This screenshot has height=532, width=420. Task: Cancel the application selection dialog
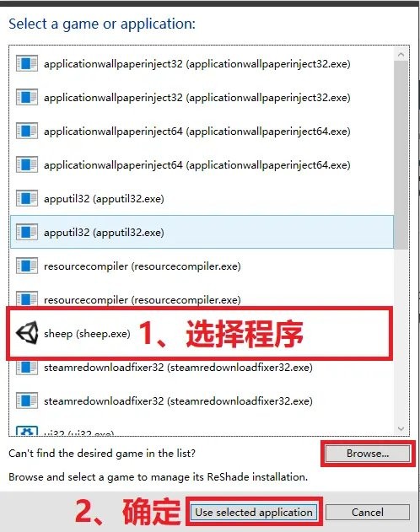pos(368,512)
